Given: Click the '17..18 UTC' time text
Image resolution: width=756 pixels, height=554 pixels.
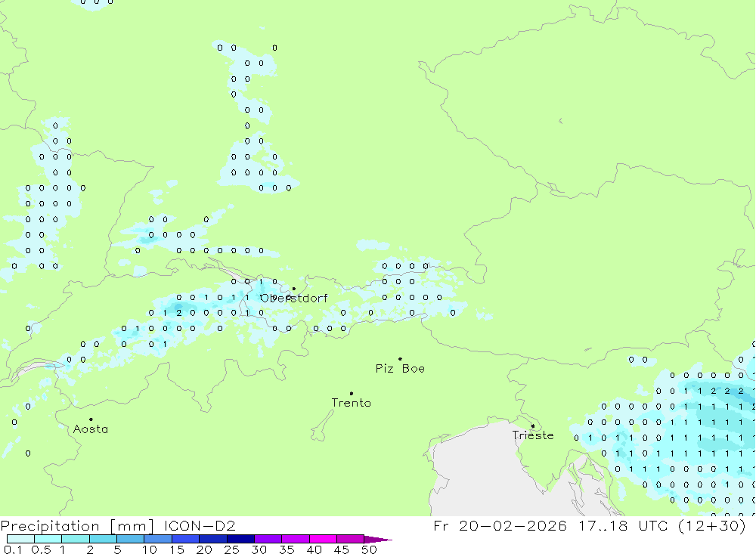Looking at the screenshot, I should pos(624,526).
